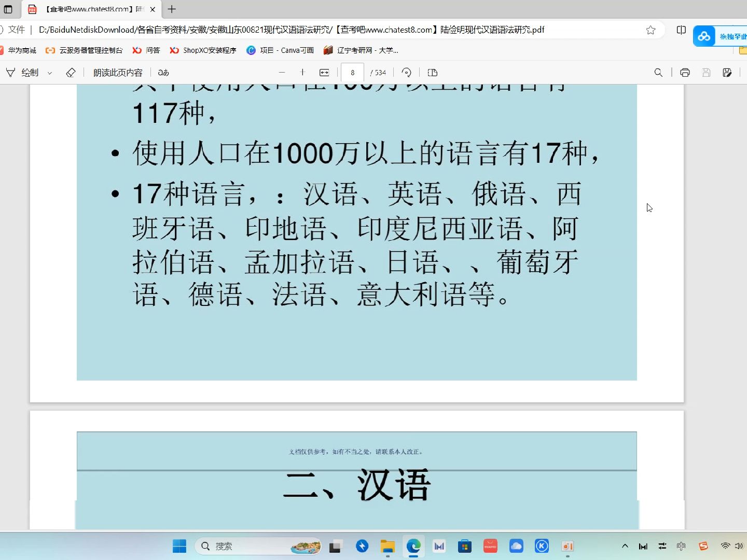Click the total pages text / 534
Screen dimensions: 747x560
click(x=378, y=73)
